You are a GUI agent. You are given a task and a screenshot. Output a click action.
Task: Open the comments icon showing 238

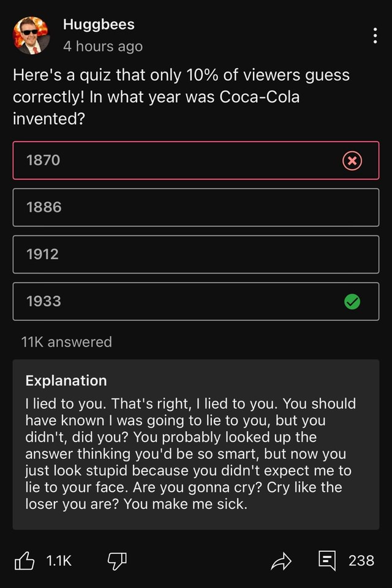pos(327,560)
